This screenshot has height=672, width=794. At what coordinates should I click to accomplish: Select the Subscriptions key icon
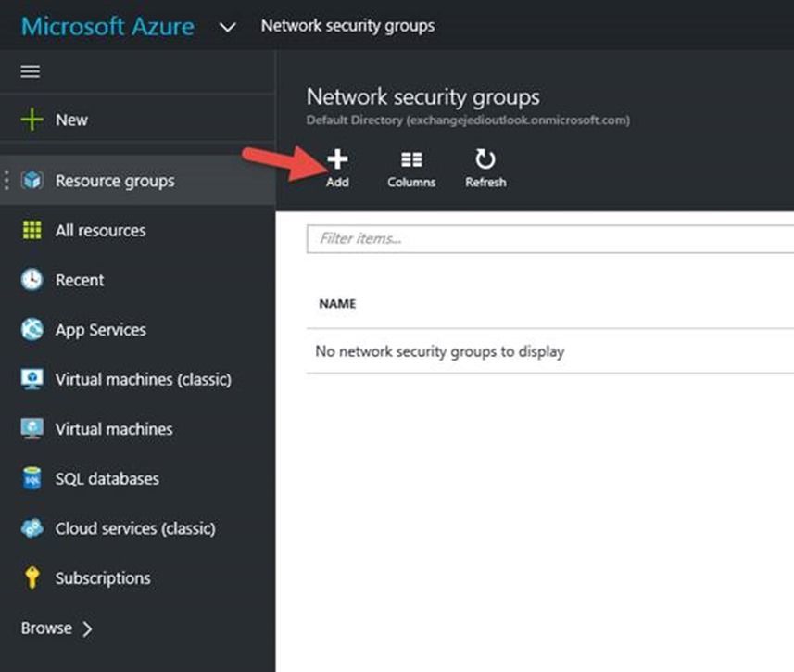tap(32, 578)
